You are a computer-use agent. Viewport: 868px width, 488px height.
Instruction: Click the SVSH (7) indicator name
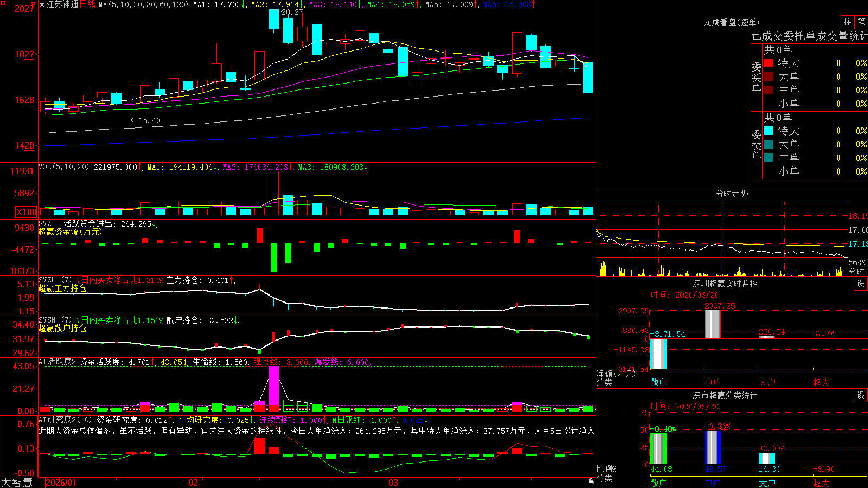pyautogui.click(x=55, y=320)
